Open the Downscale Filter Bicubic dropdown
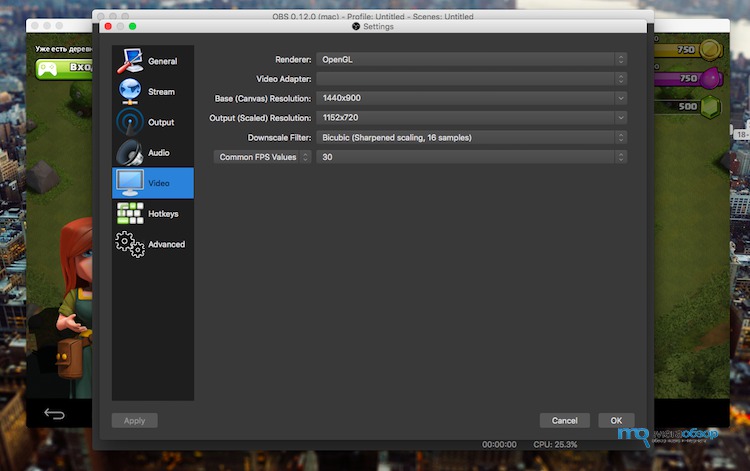750x471 pixels. pos(471,137)
